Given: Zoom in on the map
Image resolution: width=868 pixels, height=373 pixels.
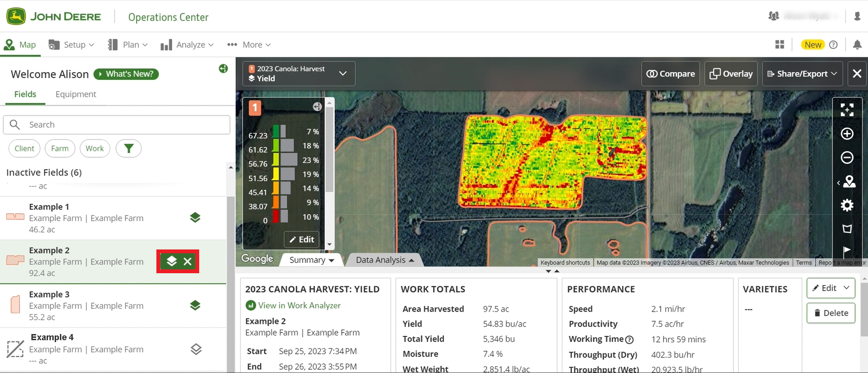Looking at the screenshot, I should click(847, 134).
